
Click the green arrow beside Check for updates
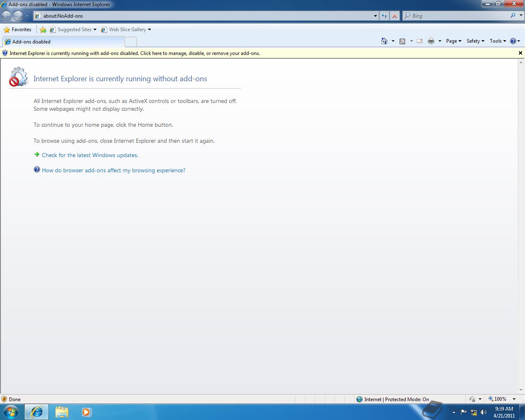click(37, 155)
